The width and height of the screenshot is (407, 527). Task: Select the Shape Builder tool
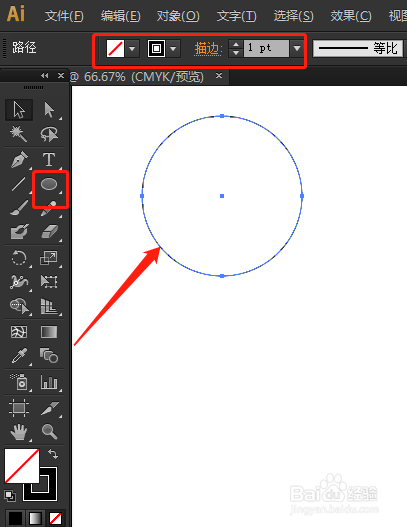point(19,306)
